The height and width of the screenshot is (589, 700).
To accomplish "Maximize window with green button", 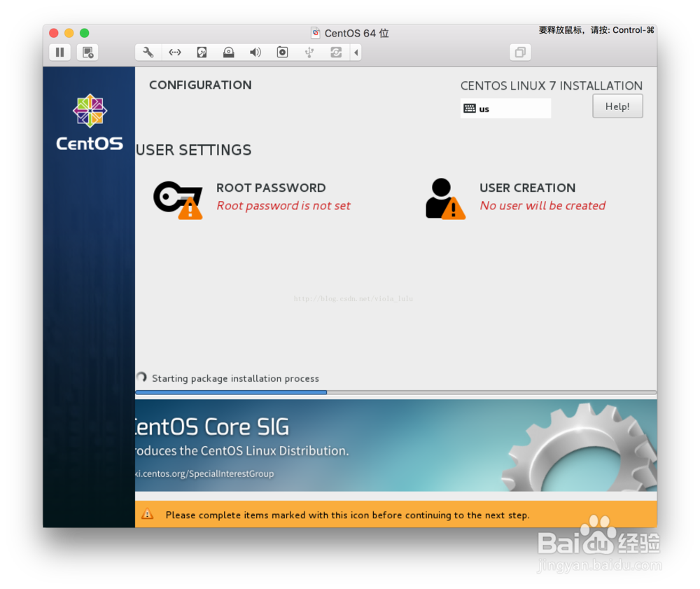I will pyautogui.click(x=85, y=33).
